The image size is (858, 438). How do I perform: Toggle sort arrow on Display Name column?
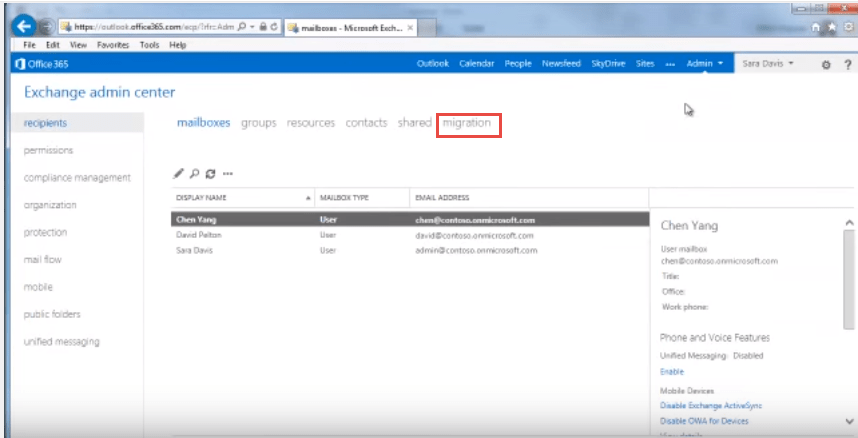[x=308, y=198]
